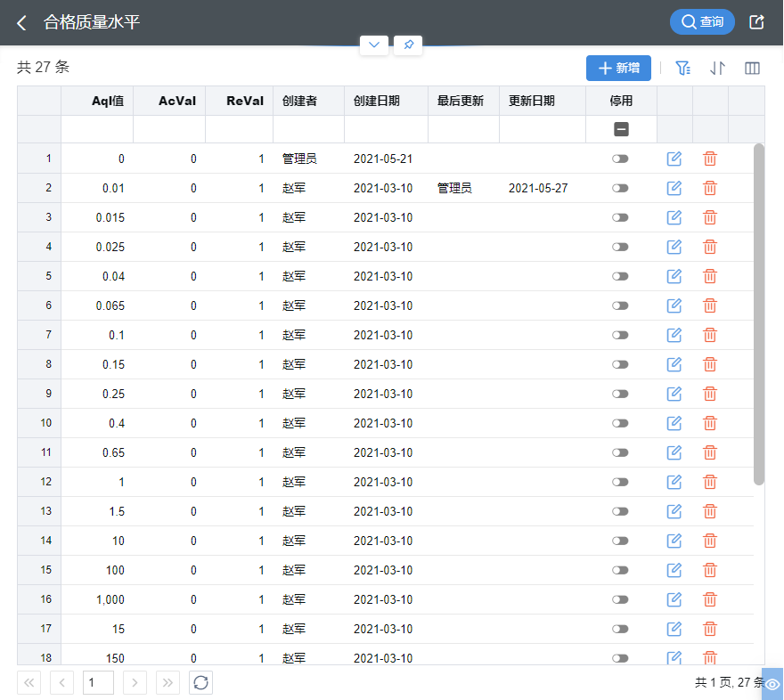Delete row with Aql 0.4
Screen dimensions: 784x700
tap(710, 423)
